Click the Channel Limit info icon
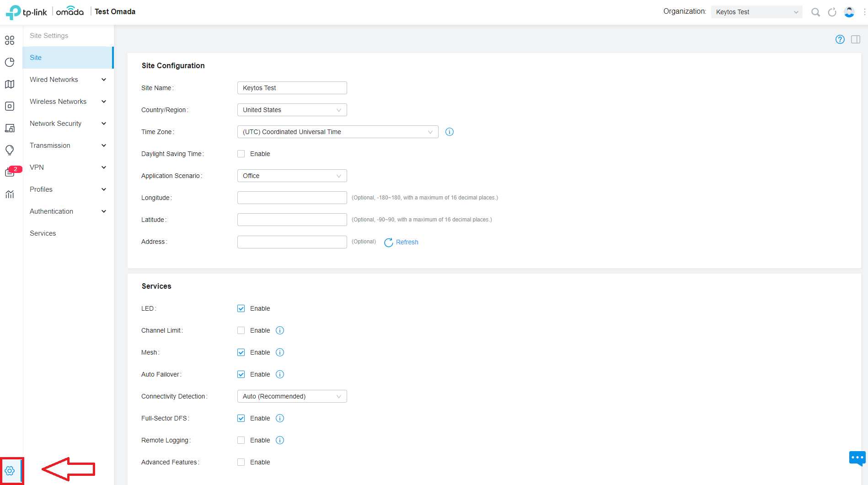Viewport: 868px width, 485px height. [280, 330]
